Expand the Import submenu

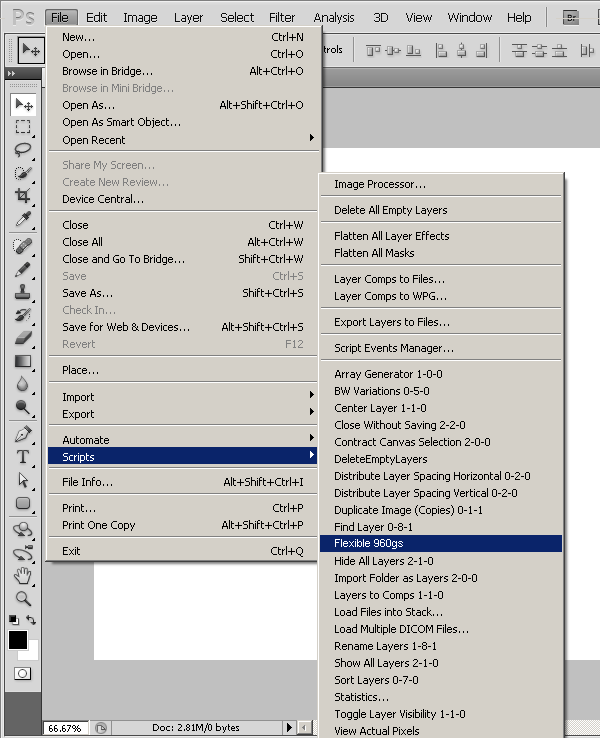[184, 397]
